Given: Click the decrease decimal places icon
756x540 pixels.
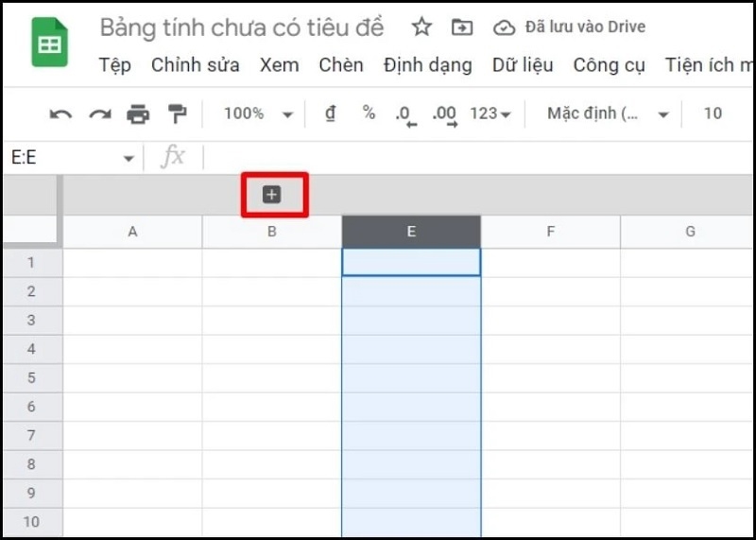Looking at the screenshot, I should coord(406,115).
